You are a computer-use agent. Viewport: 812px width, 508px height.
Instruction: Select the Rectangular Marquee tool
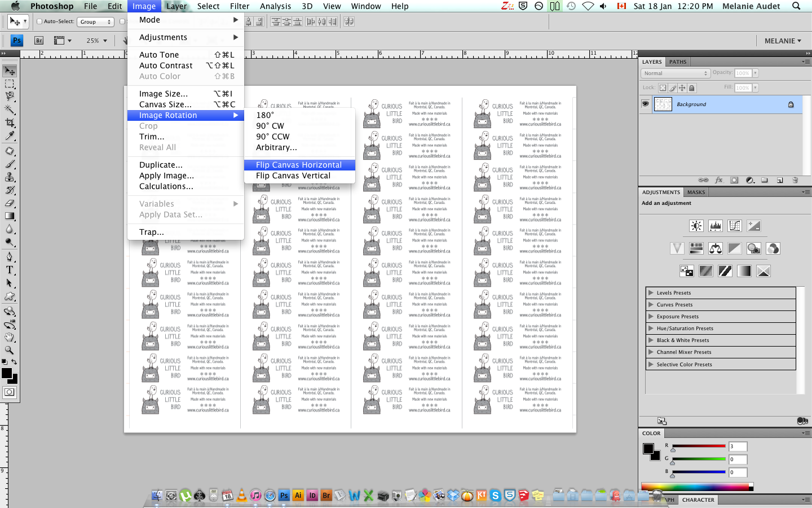pos(10,84)
